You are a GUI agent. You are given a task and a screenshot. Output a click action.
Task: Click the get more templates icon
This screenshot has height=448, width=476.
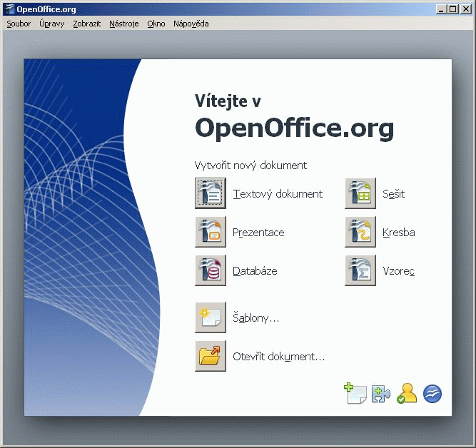point(355,393)
